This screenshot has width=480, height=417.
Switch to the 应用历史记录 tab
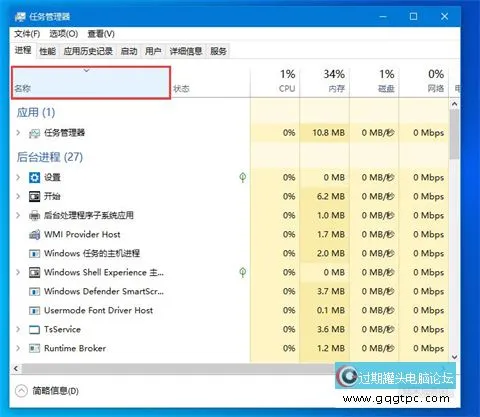[x=88, y=51]
